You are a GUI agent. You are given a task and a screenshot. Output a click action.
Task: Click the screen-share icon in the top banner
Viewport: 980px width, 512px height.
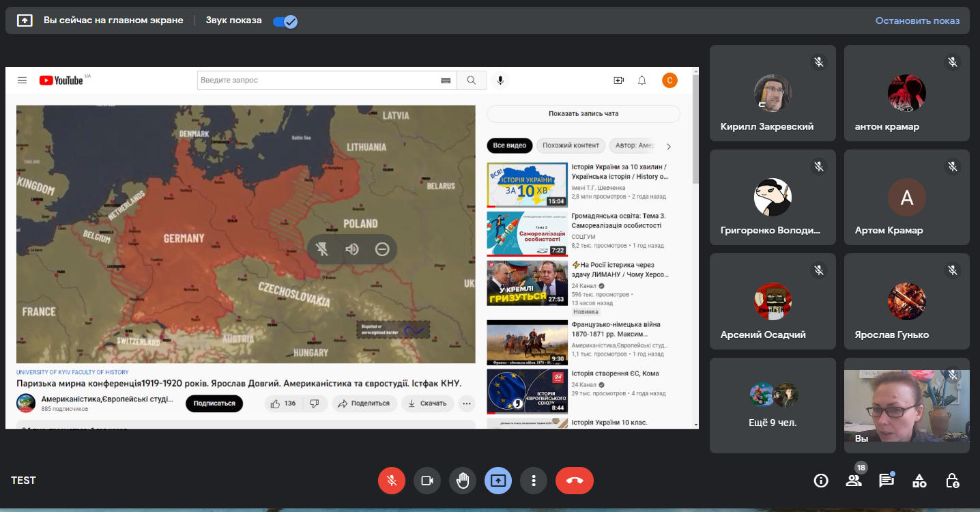(x=25, y=20)
